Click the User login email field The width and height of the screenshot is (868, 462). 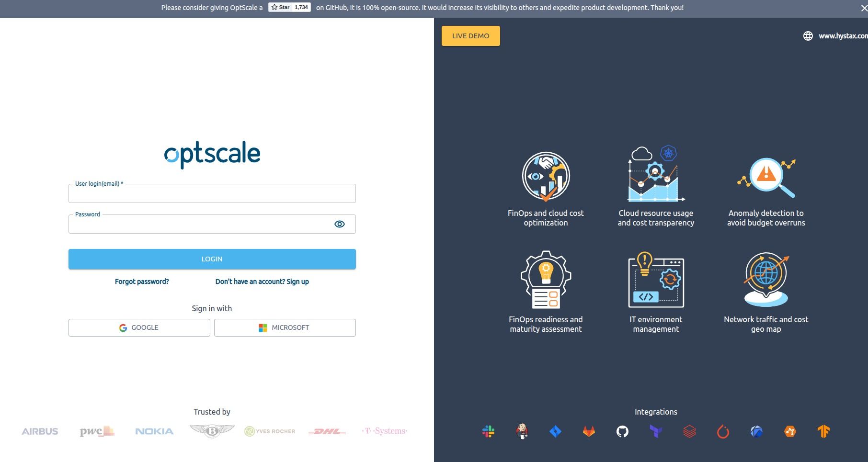pyautogui.click(x=212, y=193)
